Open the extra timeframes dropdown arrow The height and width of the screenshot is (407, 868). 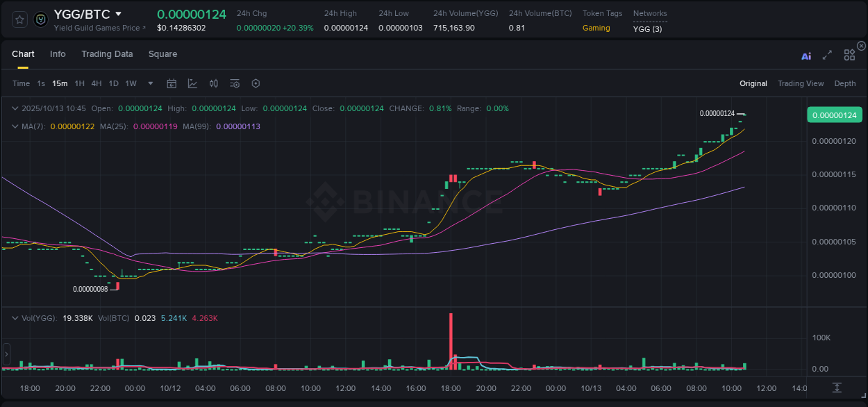click(149, 83)
